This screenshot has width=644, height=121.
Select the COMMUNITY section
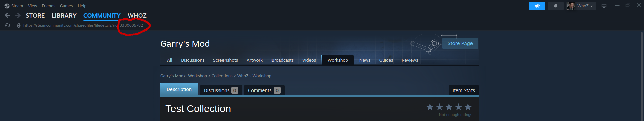pyautogui.click(x=102, y=16)
